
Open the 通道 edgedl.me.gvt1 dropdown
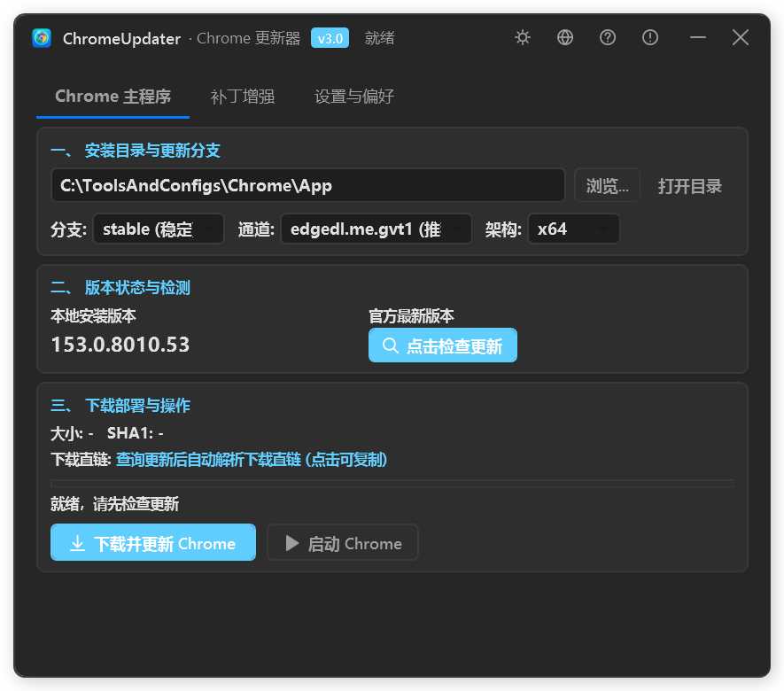point(376,229)
